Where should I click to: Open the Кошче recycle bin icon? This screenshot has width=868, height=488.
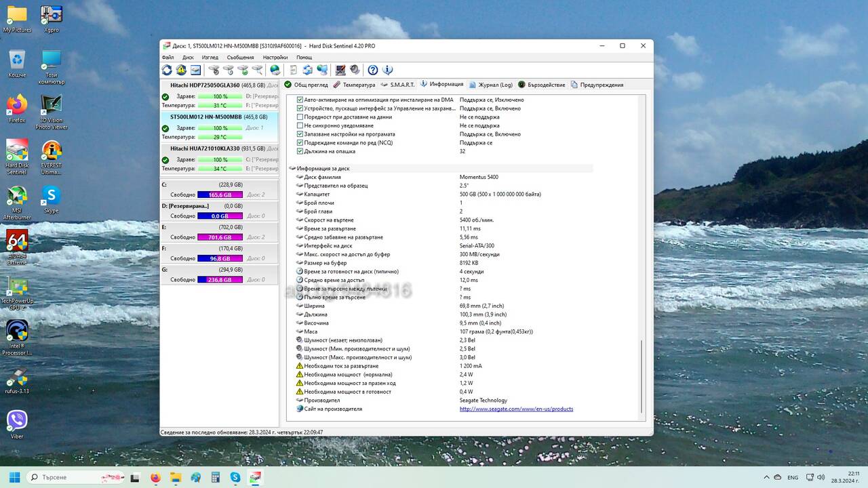click(x=17, y=63)
